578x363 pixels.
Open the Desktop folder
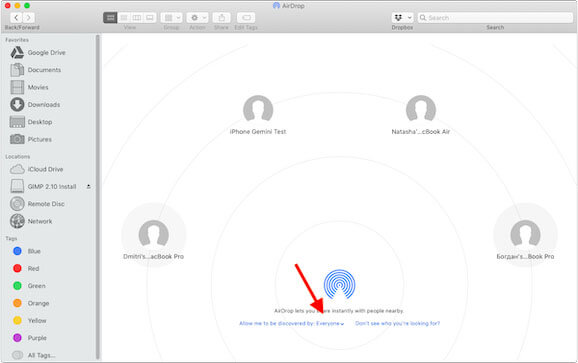40,122
